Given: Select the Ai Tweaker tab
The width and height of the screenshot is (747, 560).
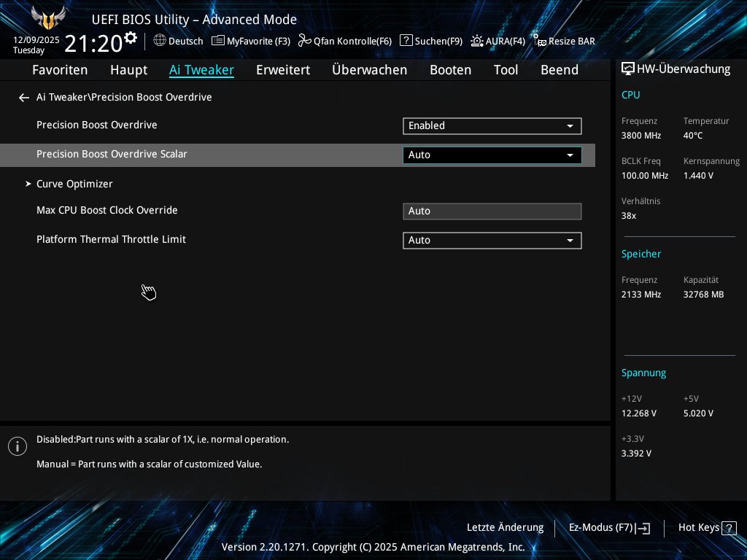Looking at the screenshot, I should coord(201,69).
